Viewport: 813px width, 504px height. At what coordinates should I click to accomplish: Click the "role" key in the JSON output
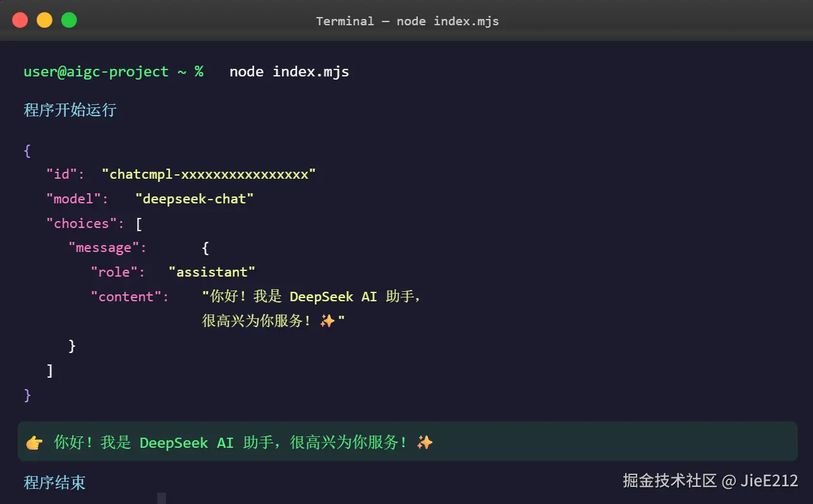point(114,272)
